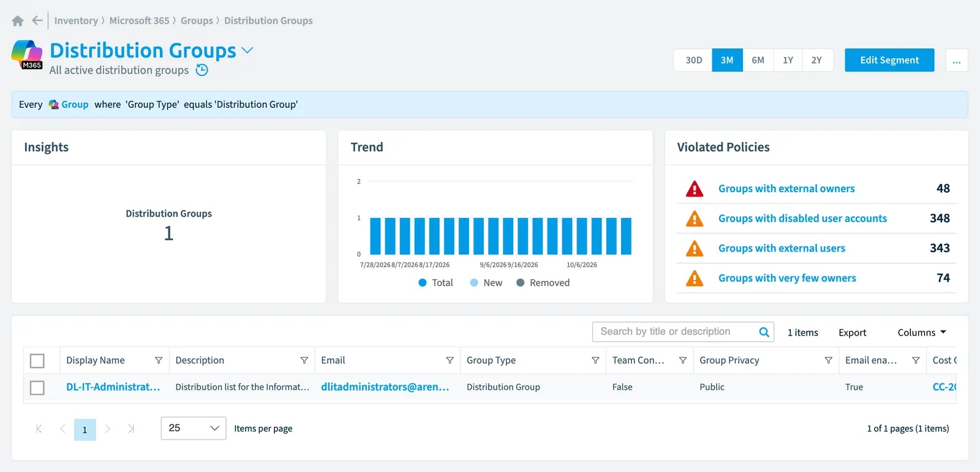This screenshot has height=472, width=980.
Task: Open the more options ellipsis menu
Action: tap(957, 60)
